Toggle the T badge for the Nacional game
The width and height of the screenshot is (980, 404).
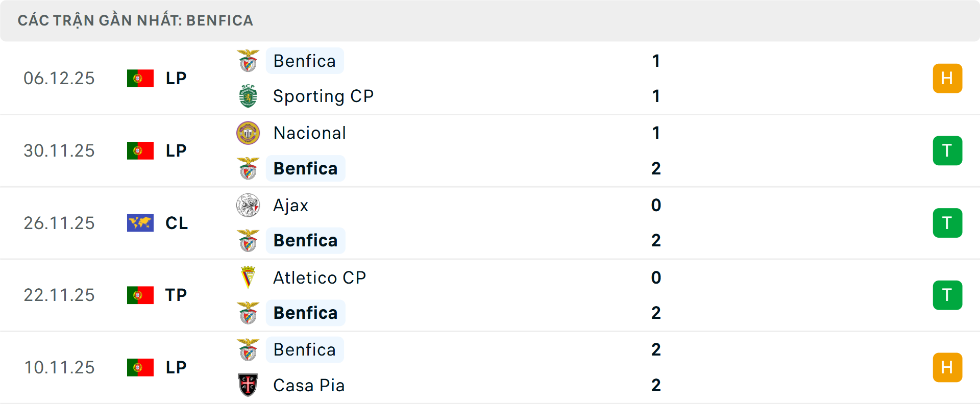point(948,150)
